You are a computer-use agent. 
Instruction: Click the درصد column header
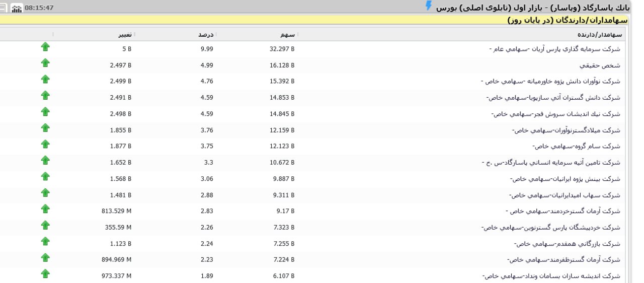206,35
